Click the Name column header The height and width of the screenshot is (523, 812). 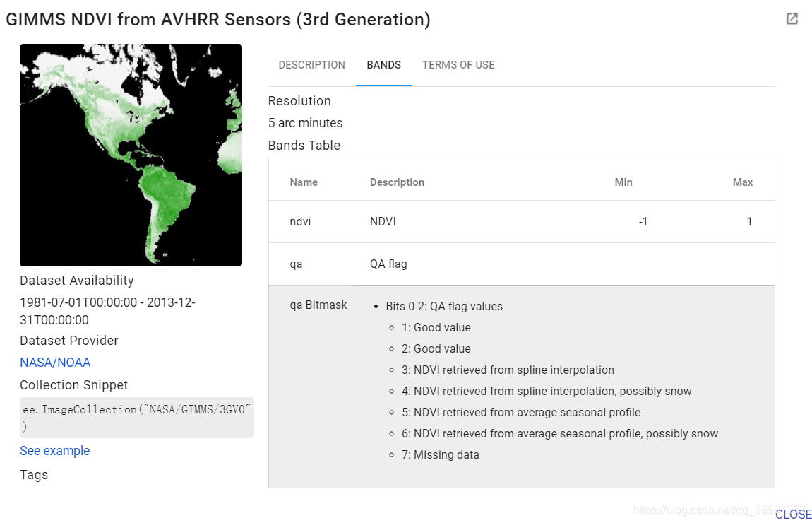click(303, 182)
